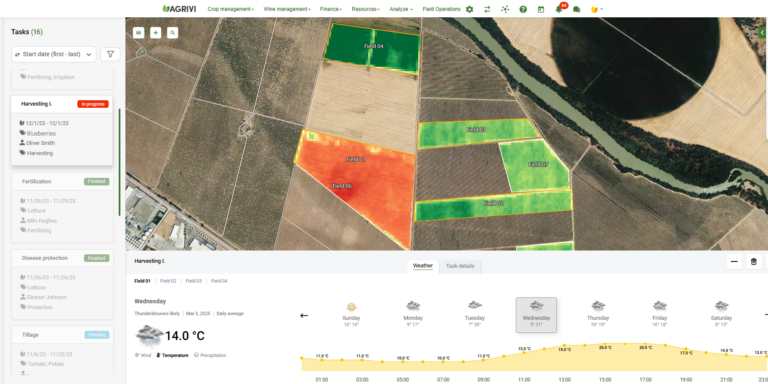Expand the user profile dropdown

coord(597,9)
